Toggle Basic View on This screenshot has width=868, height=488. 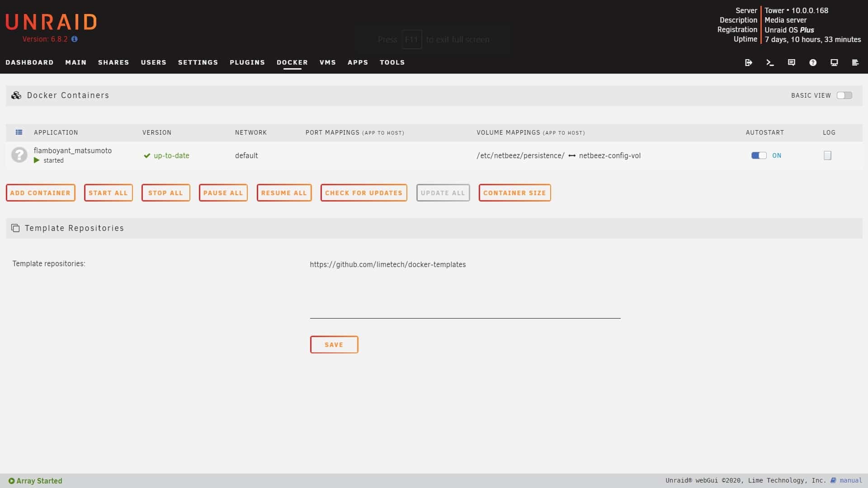point(844,95)
